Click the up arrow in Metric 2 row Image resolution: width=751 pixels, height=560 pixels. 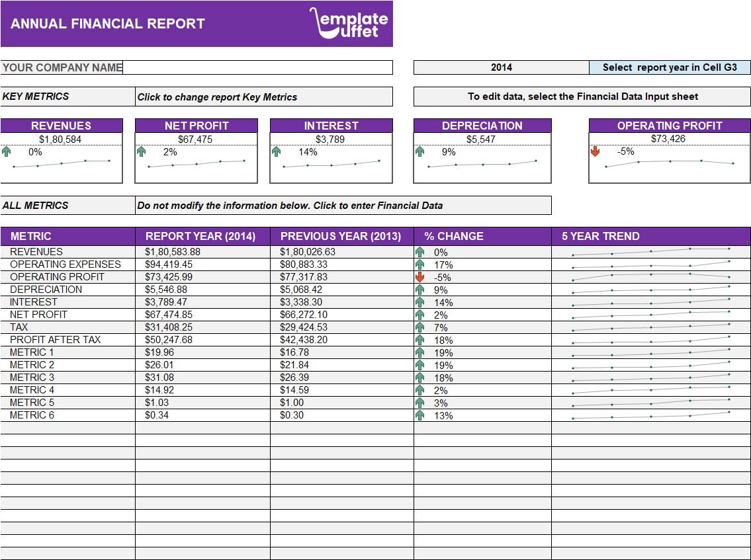tap(420, 365)
